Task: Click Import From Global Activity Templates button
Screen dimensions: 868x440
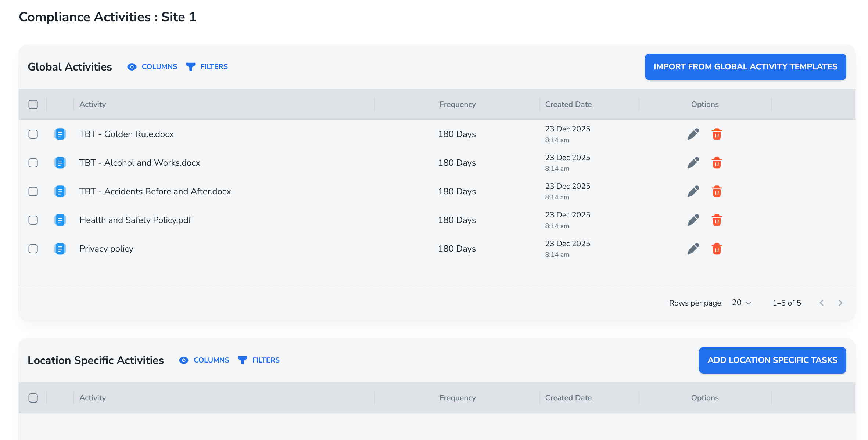Action: coord(745,66)
